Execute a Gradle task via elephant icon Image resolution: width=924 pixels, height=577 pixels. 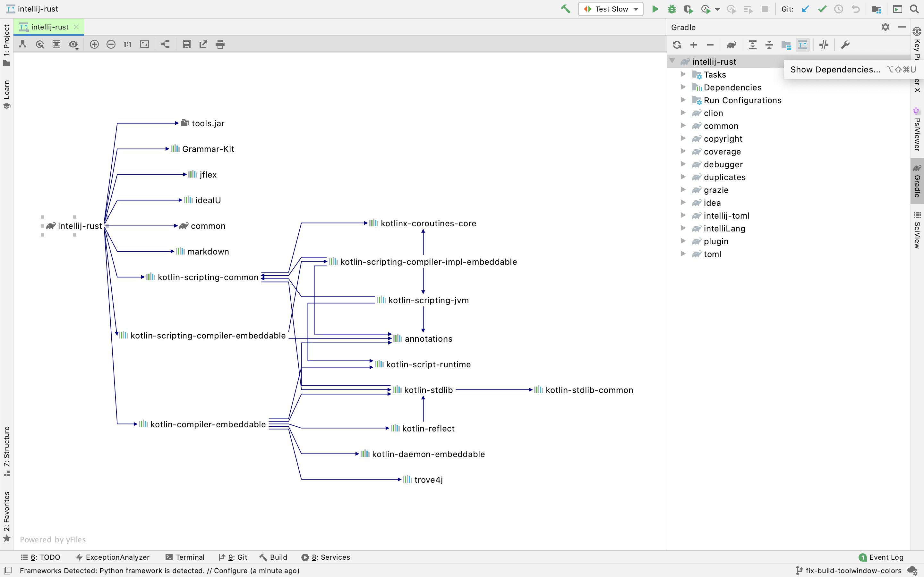coord(731,45)
